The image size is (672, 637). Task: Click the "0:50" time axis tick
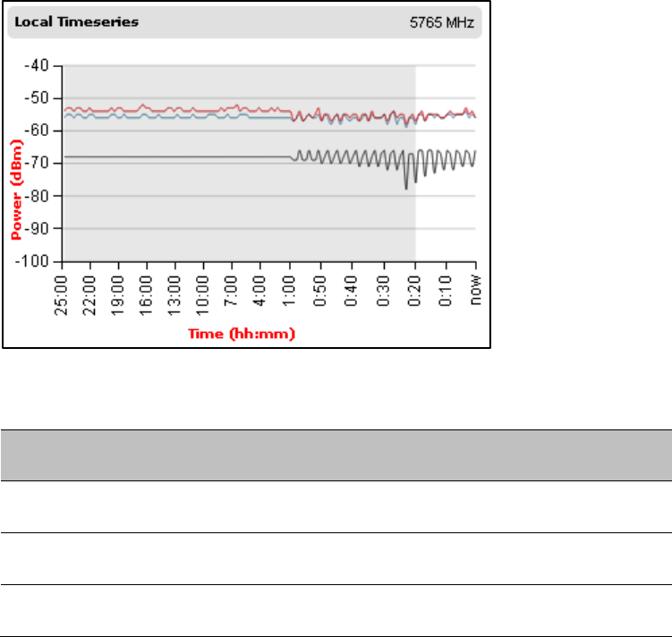pos(320,292)
